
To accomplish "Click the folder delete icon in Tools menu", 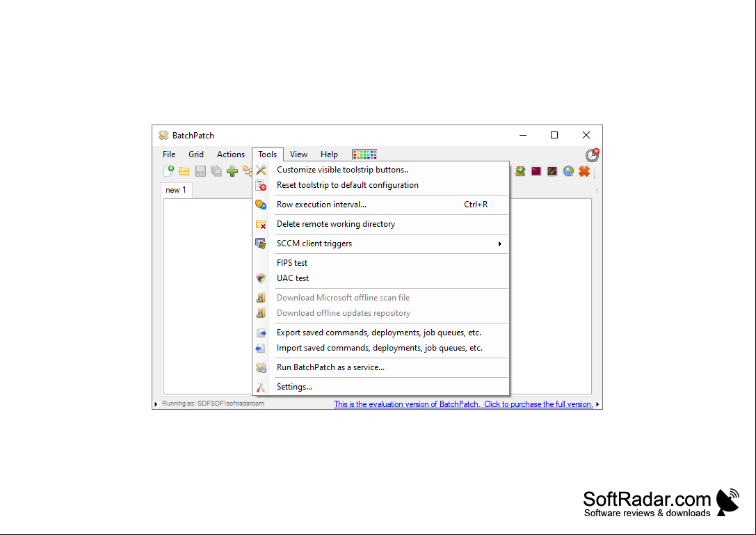I will click(261, 224).
